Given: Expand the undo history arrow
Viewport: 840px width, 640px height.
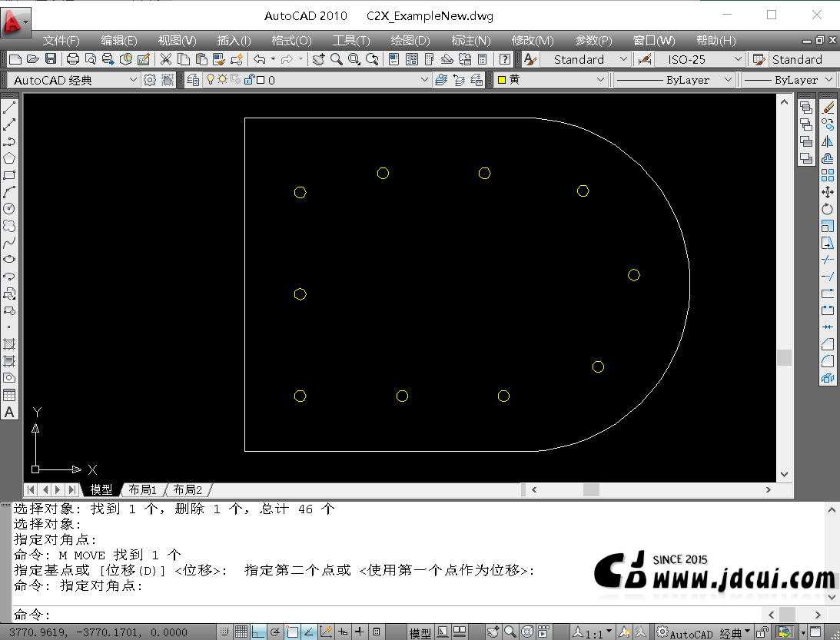Looking at the screenshot, I should pyautogui.click(x=274, y=59).
